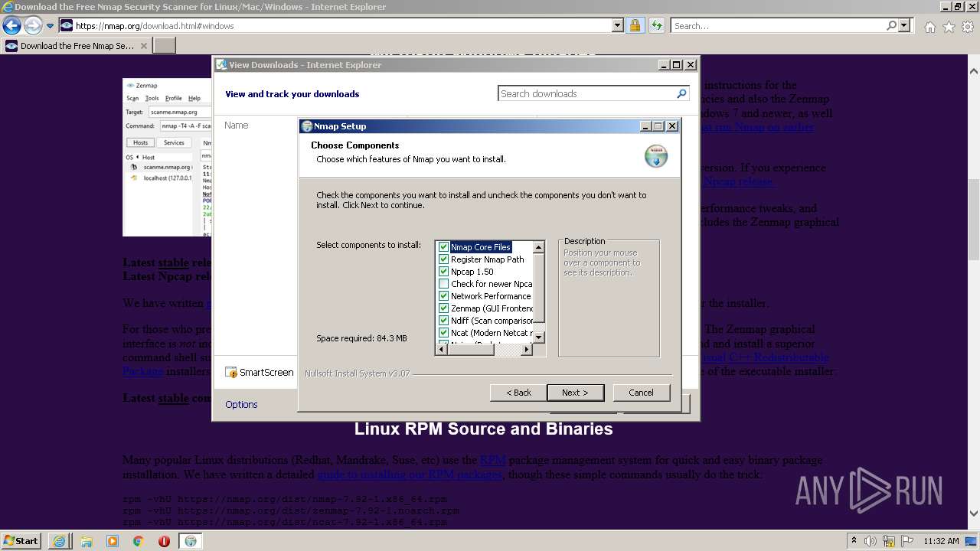This screenshot has width=980, height=551.
Task: Open the Npcap release link
Action: tap(739, 182)
